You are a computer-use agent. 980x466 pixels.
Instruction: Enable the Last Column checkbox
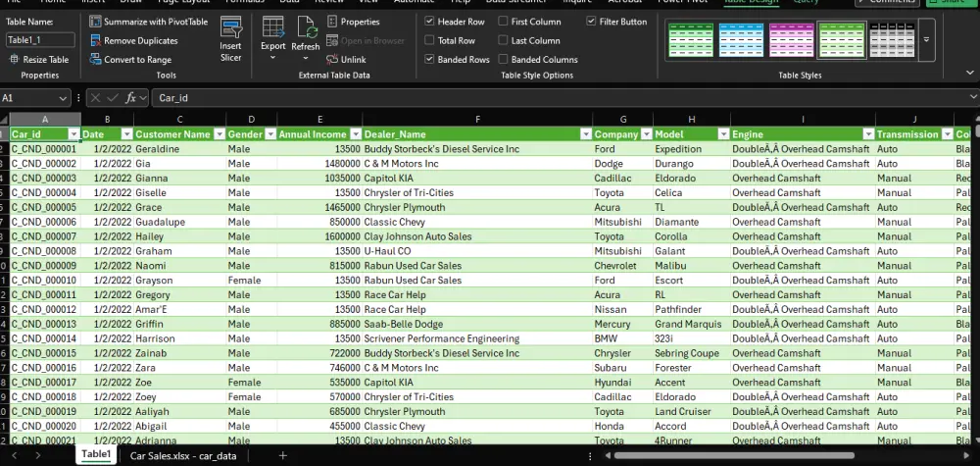503,40
